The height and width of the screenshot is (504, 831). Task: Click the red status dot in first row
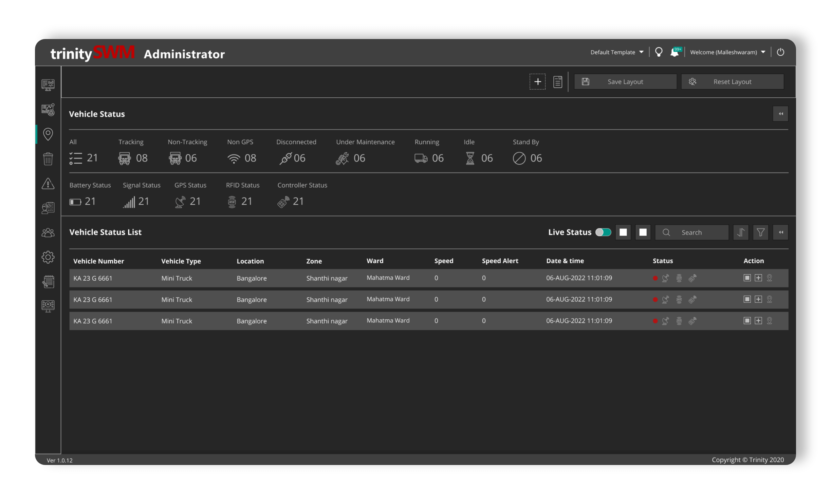[x=655, y=278]
